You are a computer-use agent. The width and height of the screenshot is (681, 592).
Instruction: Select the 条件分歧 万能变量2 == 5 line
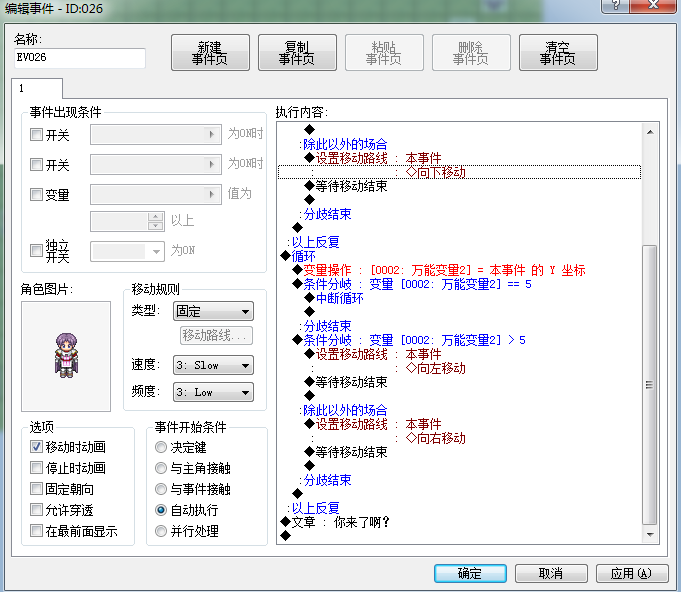[x=459, y=284]
